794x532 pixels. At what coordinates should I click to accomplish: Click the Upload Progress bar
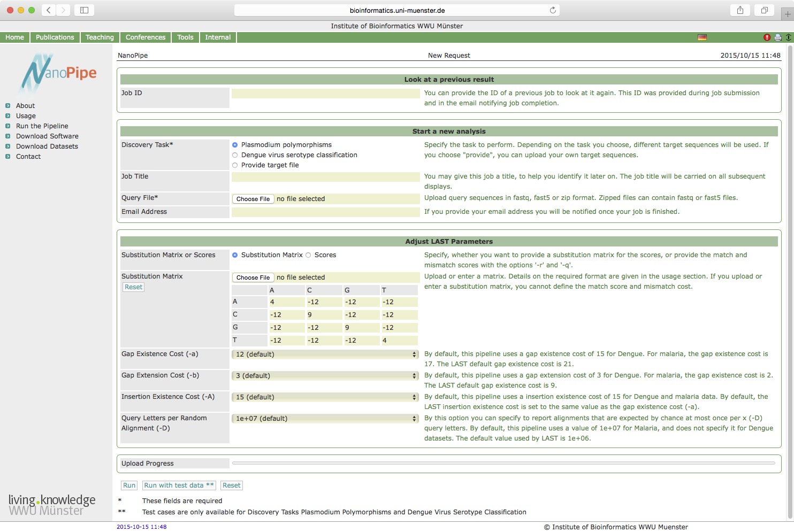pyautogui.click(x=503, y=463)
